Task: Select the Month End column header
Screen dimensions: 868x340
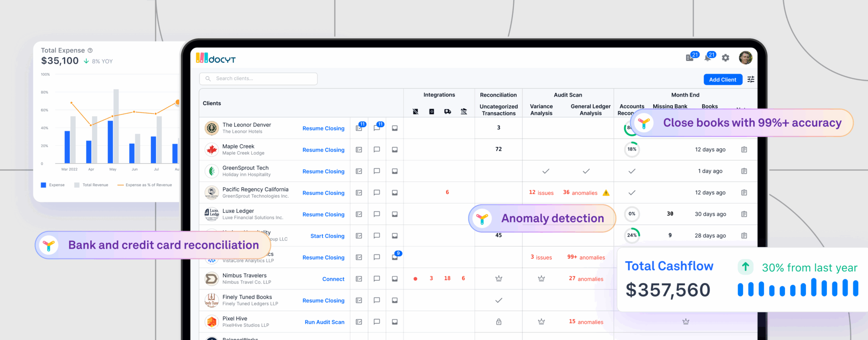Action: pos(685,95)
